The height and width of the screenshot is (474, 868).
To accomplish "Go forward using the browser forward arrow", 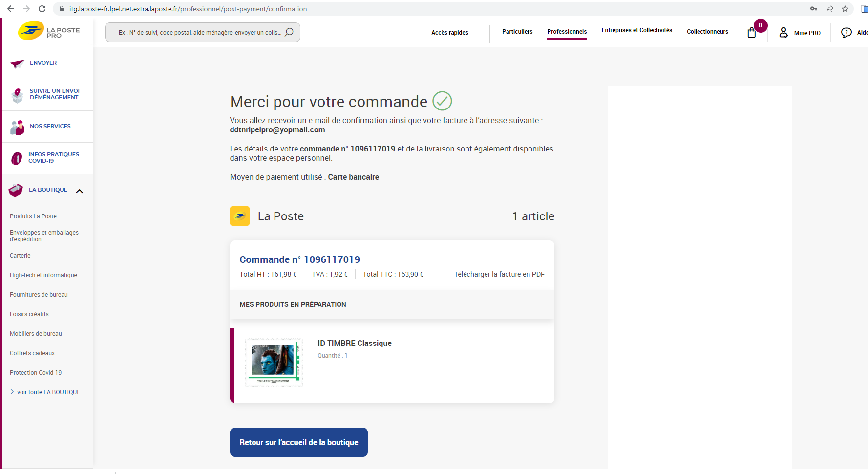I will pos(26,9).
